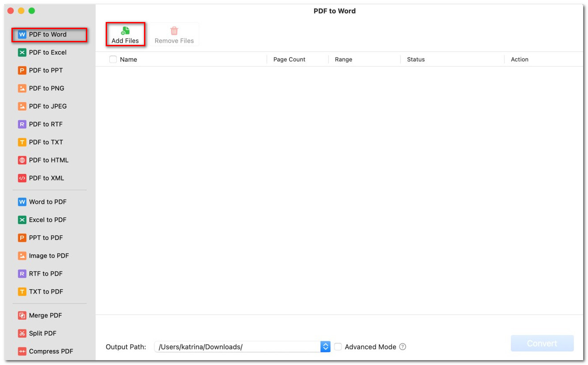Open the Merge PDF tool icon
The width and height of the screenshot is (588, 365).
pos(22,316)
